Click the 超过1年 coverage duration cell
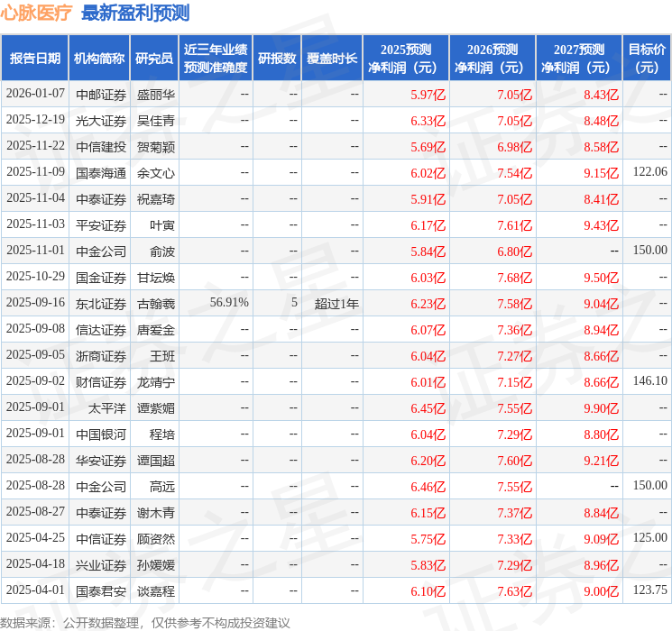This screenshot has height=631, width=672. click(336, 304)
